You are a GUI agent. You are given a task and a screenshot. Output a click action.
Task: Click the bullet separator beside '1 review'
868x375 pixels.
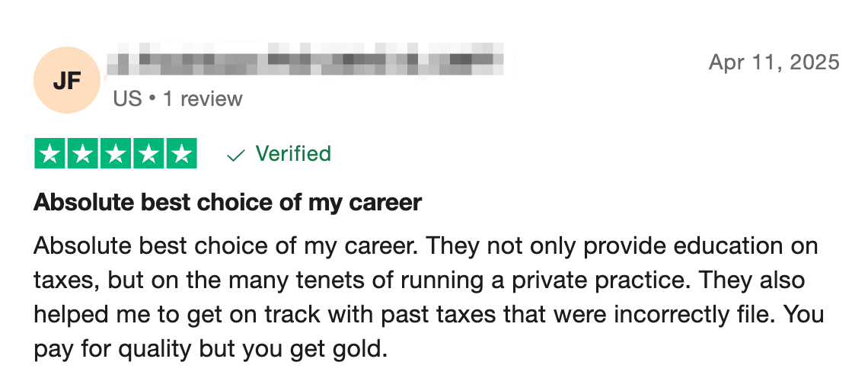[x=153, y=100]
